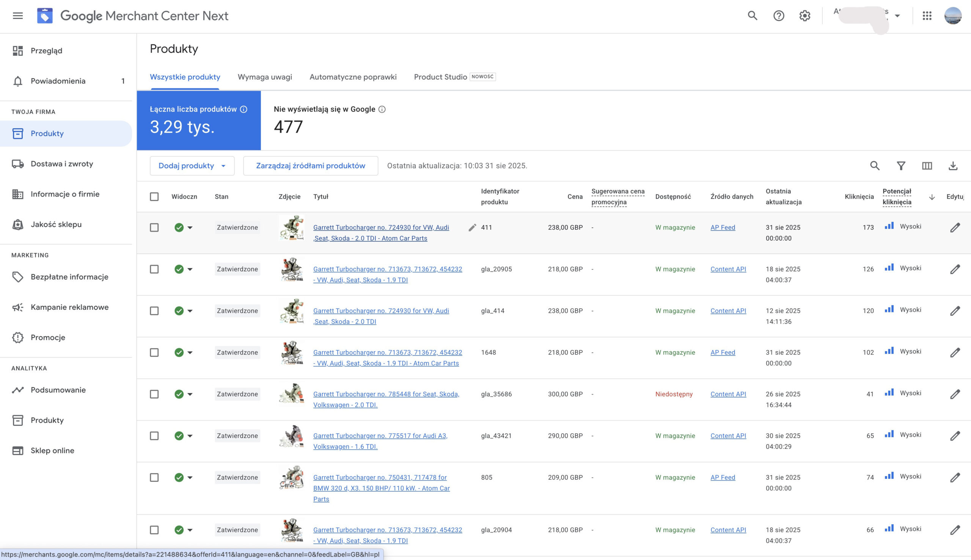This screenshot has width=971, height=560.
Task: Open Product Studio tab
Action: (455, 77)
